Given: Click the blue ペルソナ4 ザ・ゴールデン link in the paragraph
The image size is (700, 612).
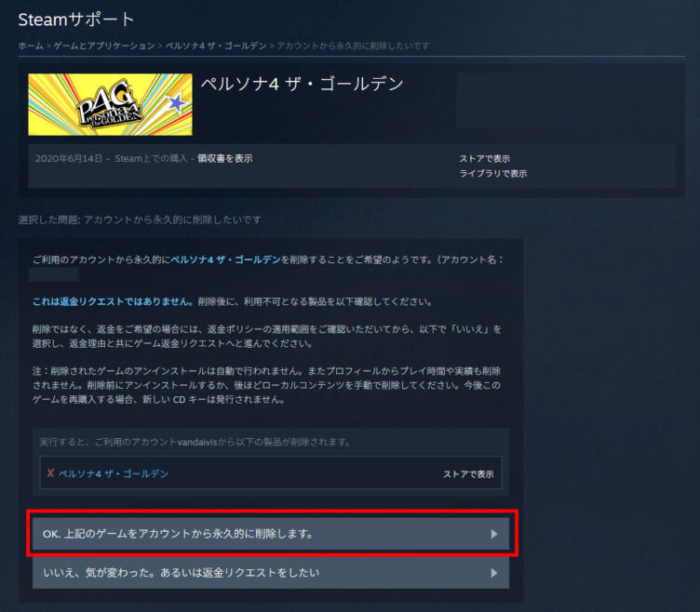Looking at the screenshot, I should pos(226,259).
